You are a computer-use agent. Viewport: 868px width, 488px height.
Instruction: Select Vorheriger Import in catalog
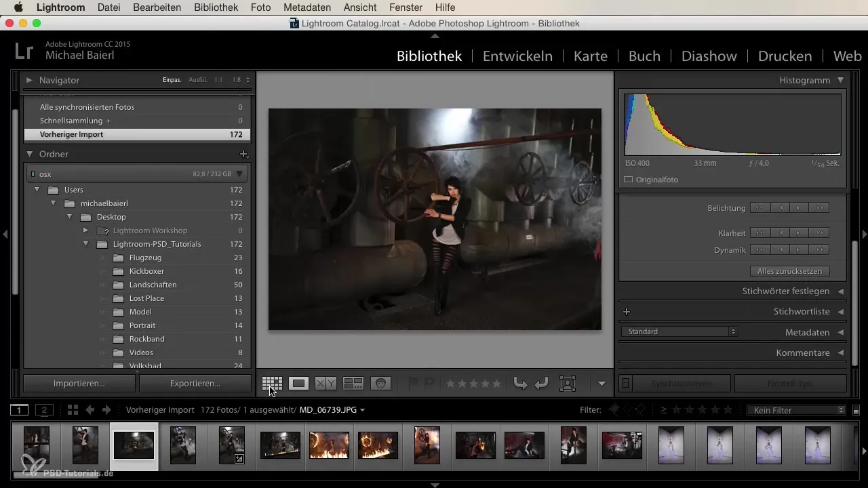pos(137,134)
